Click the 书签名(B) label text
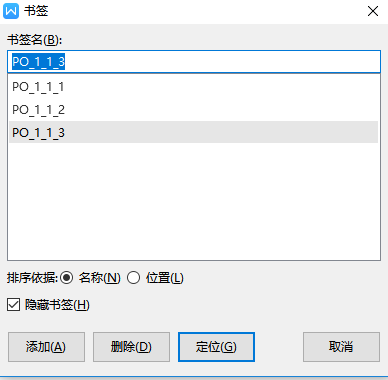Screen dimensions: 388x380 pos(34,40)
